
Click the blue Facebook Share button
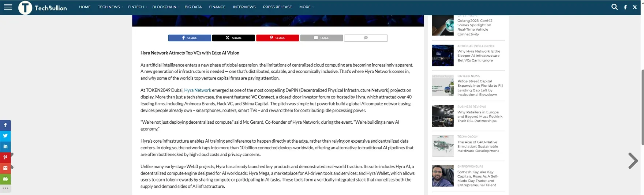pyautogui.click(x=190, y=38)
